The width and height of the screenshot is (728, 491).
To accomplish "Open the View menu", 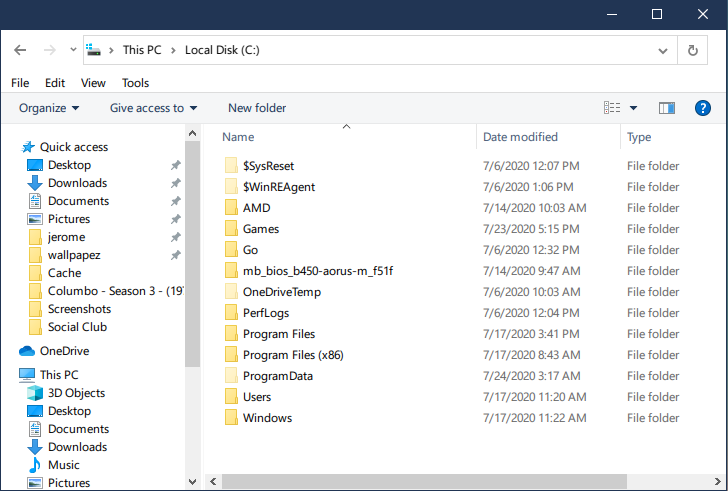I will tap(93, 83).
